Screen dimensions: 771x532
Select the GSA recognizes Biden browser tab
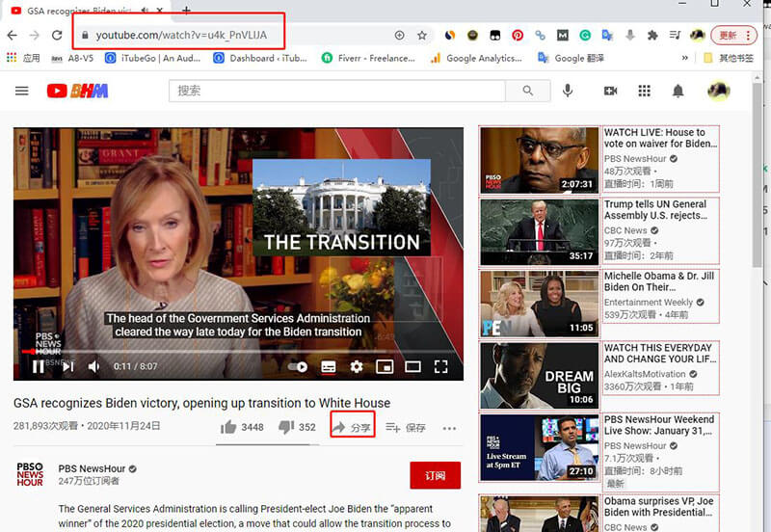[88, 11]
